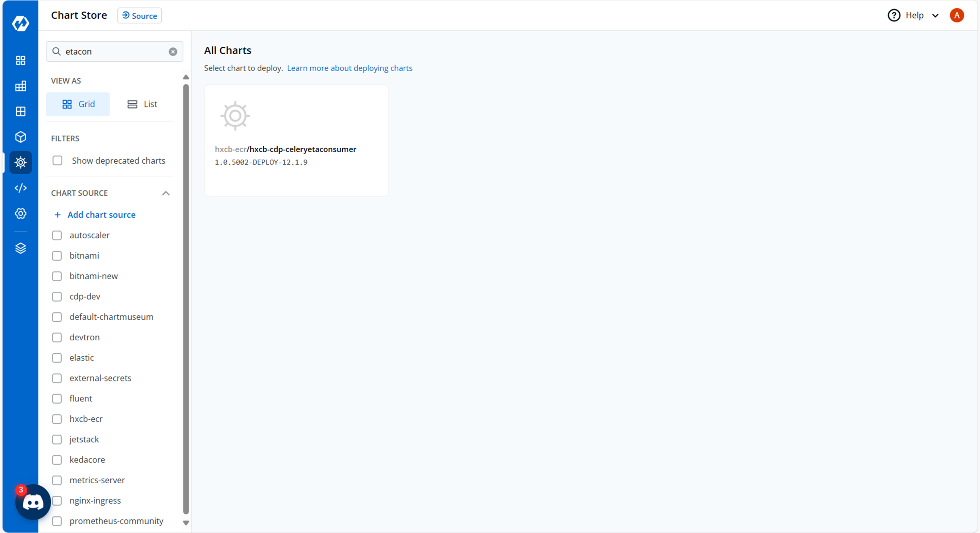Check the bitnami chart source
Image resolution: width=980 pixels, height=533 pixels.
57,256
